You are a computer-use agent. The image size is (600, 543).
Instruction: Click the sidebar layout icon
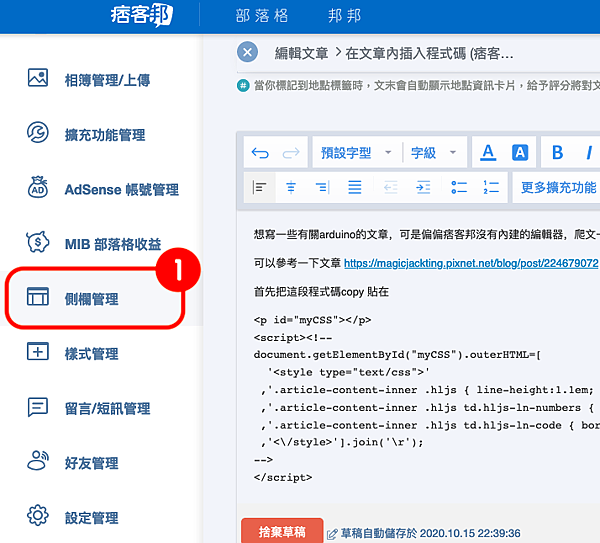[38, 297]
